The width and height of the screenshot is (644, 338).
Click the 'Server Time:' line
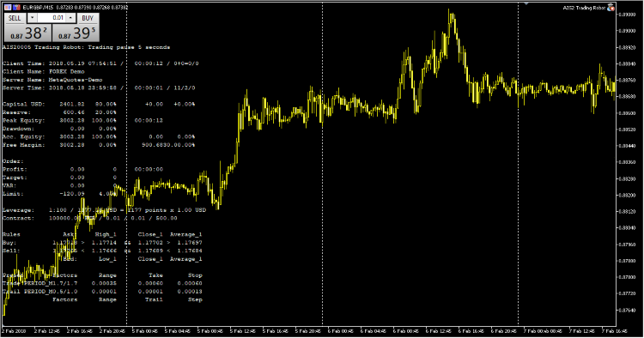click(x=99, y=88)
